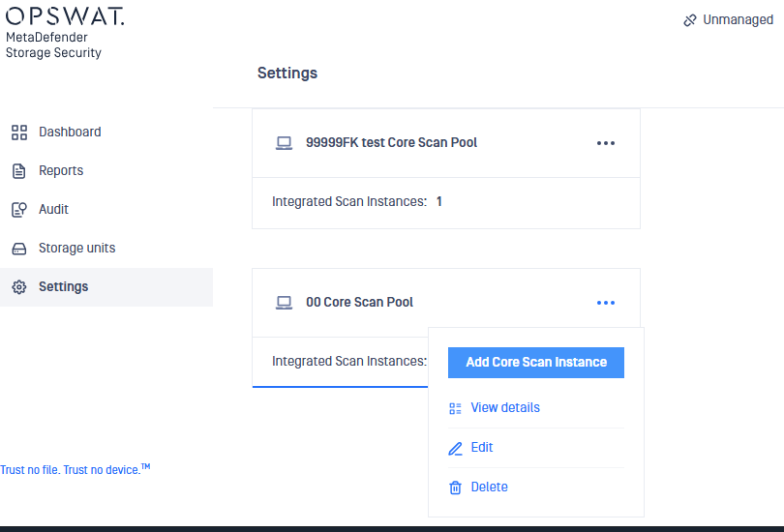The width and height of the screenshot is (784, 532).
Task: Collapse the 00 Core Scan Pool options menu
Action: coord(606,303)
